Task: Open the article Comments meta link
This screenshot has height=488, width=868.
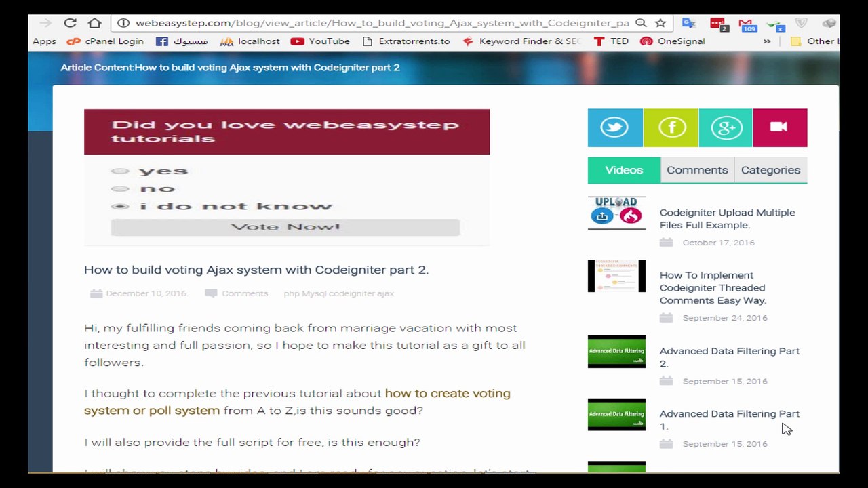Action: [x=245, y=293]
